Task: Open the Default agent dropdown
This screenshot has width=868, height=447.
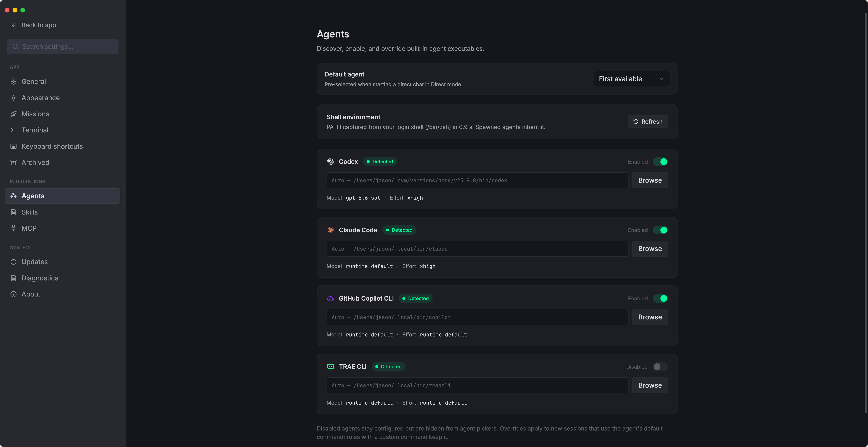Action: pyautogui.click(x=631, y=79)
